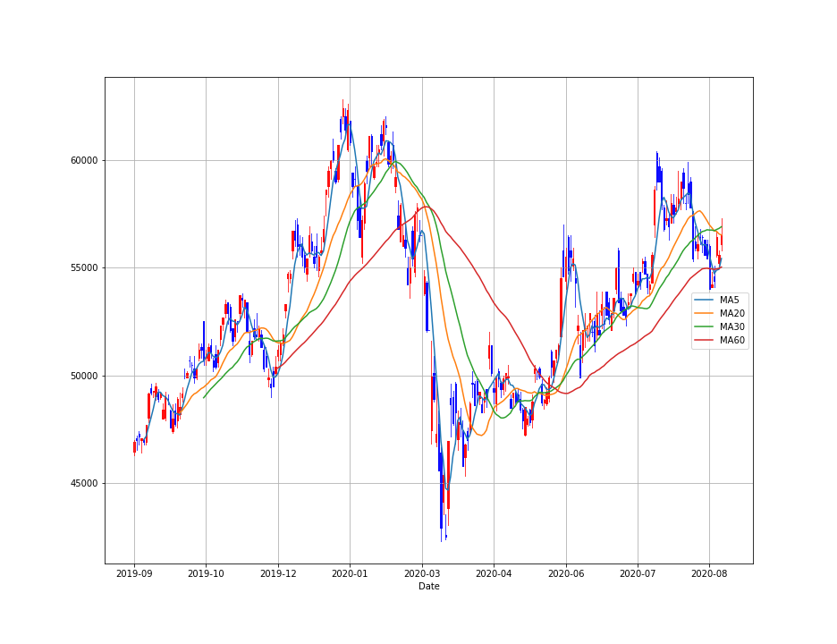Click the 50000 y-axis tick label
Screen dimensions: 837x644
pyautogui.click(x=84, y=376)
